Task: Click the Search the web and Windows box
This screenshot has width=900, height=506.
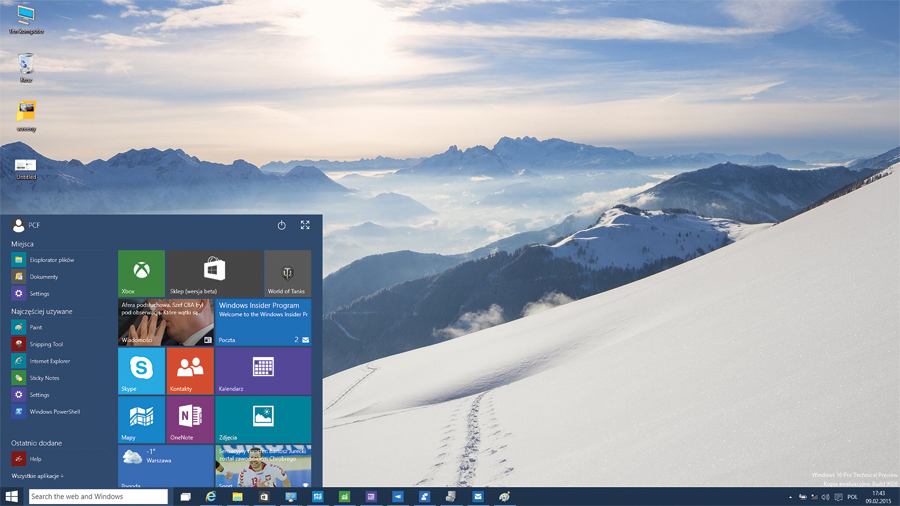Action: coord(98,496)
